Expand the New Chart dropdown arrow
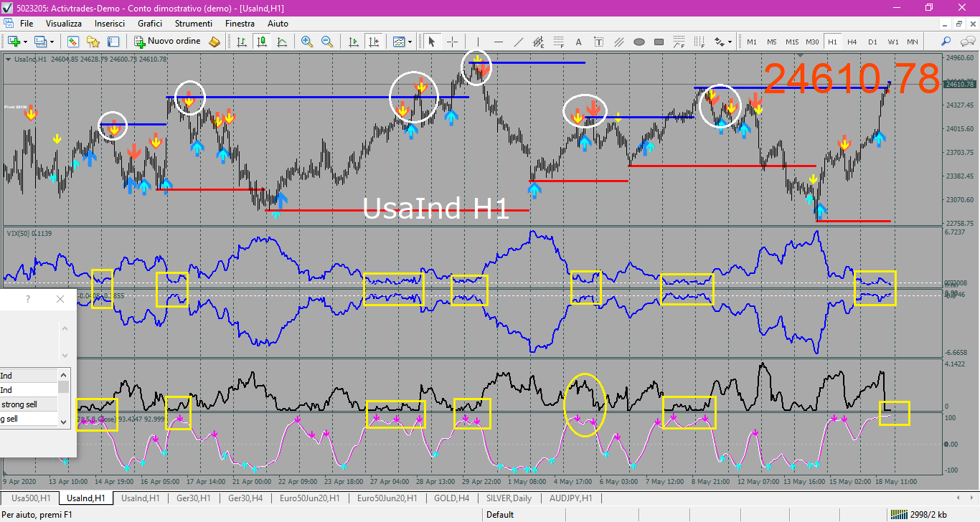The width and height of the screenshot is (980, 522). (25, 42)
